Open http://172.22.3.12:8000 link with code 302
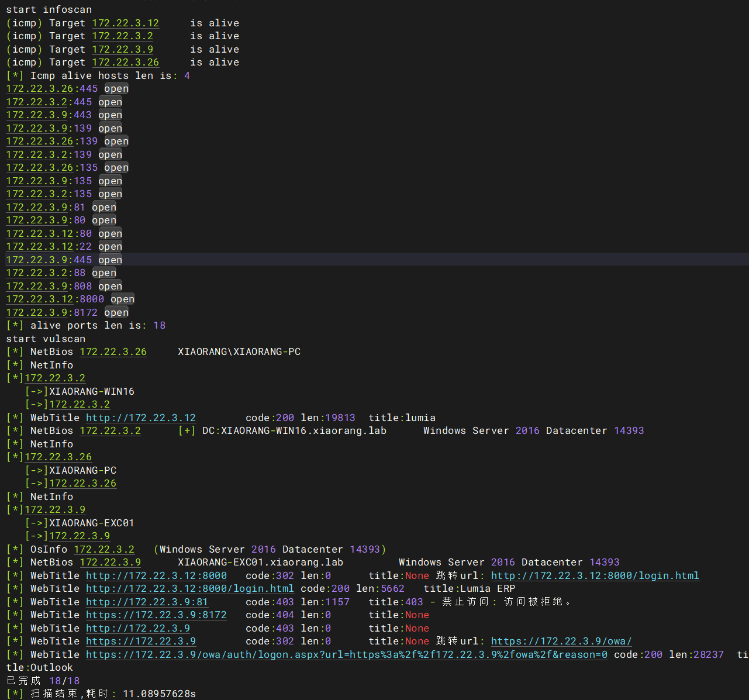 [x=156, y=575]
